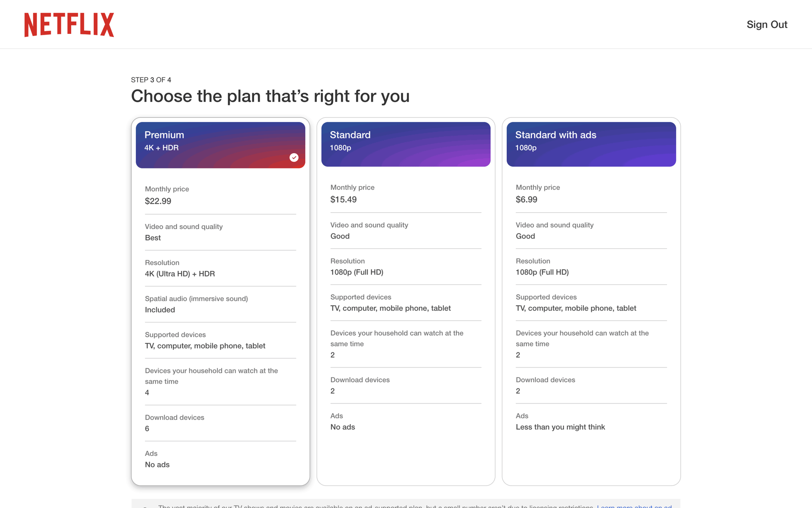This screenshot has height=508, width=812.
Task: Click the Premium plan's 4K (Ultra HD) + HDR resolution
Action: point(180,273)
